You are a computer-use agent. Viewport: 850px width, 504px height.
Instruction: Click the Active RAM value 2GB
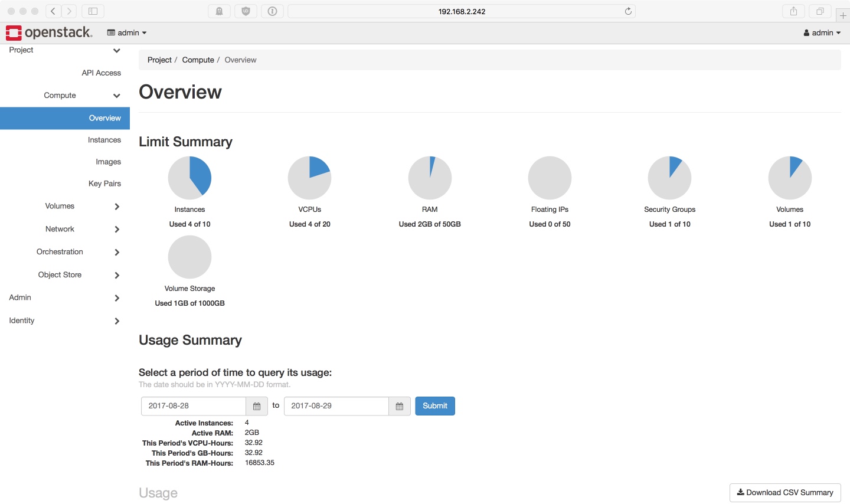[x=252, y=433]
